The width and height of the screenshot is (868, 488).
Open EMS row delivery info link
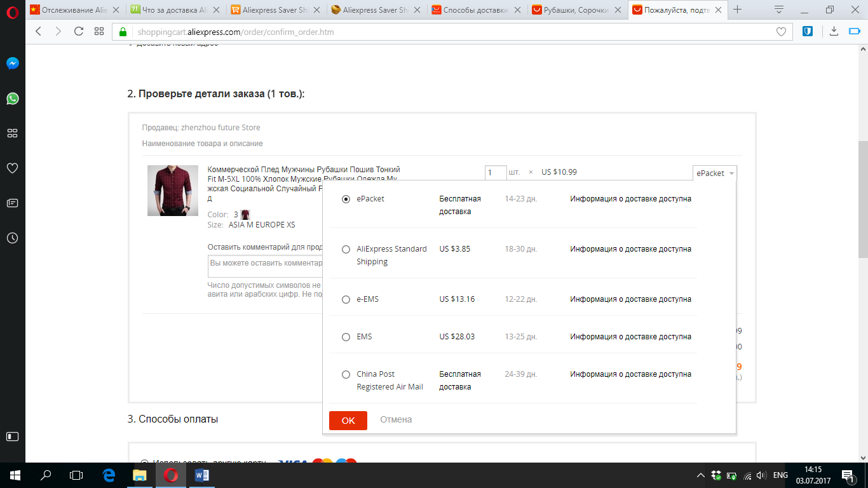coord(630,337)
